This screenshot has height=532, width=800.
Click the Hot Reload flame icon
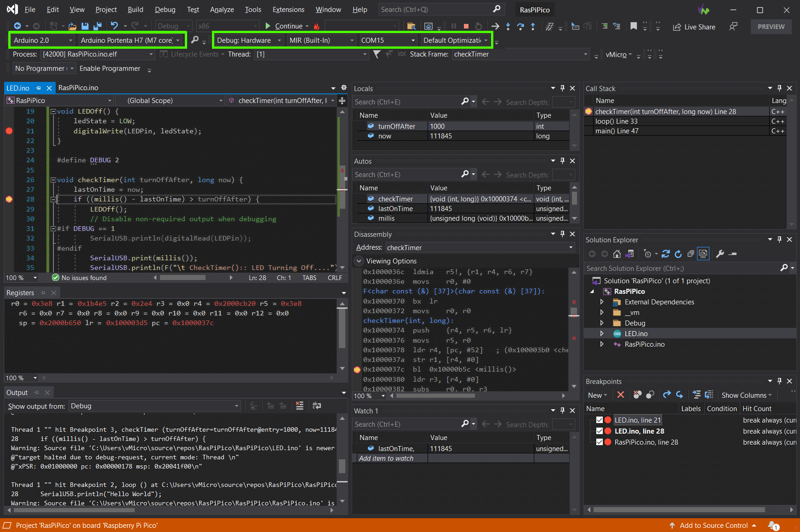click(316, 26)
